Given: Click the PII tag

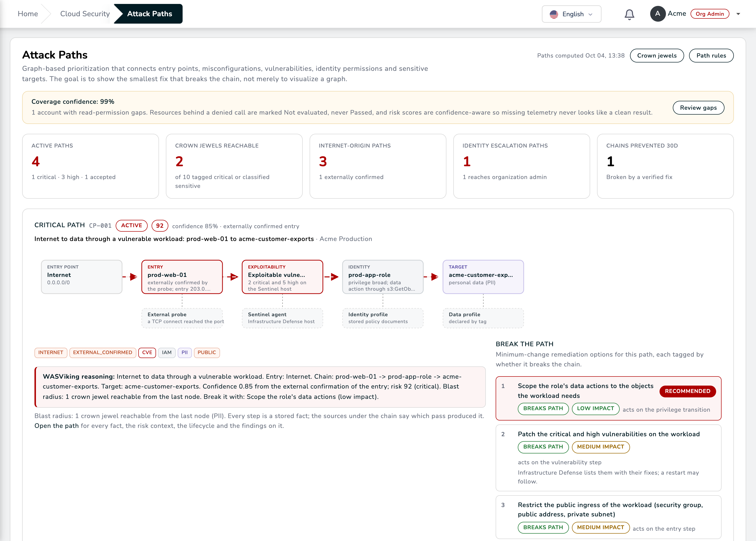Looking at the screenshot, I should (184, 352).
